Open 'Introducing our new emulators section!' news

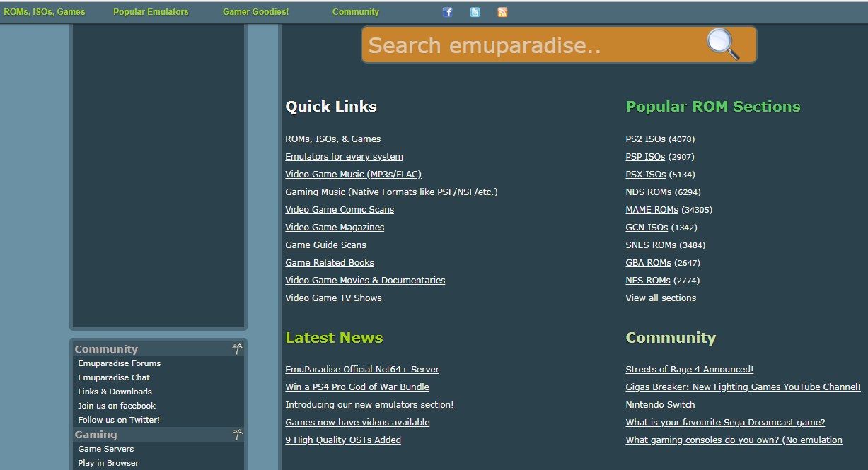click(x=369, y=405)
